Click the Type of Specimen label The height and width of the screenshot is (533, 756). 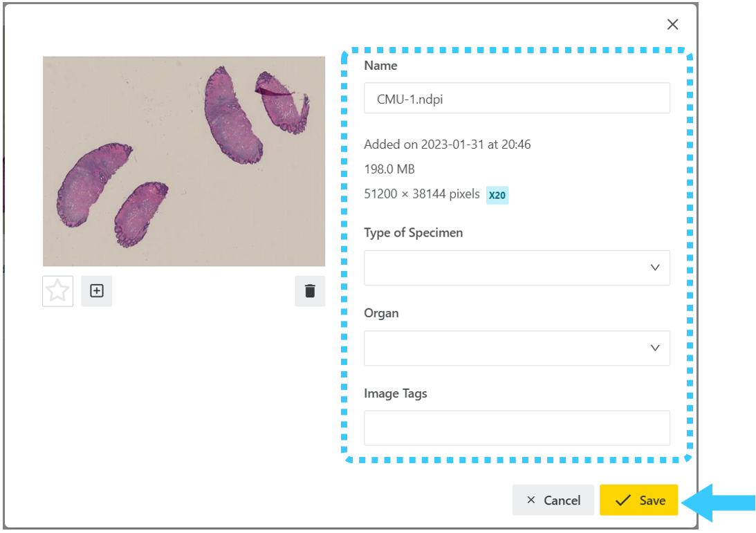[413, 233]
